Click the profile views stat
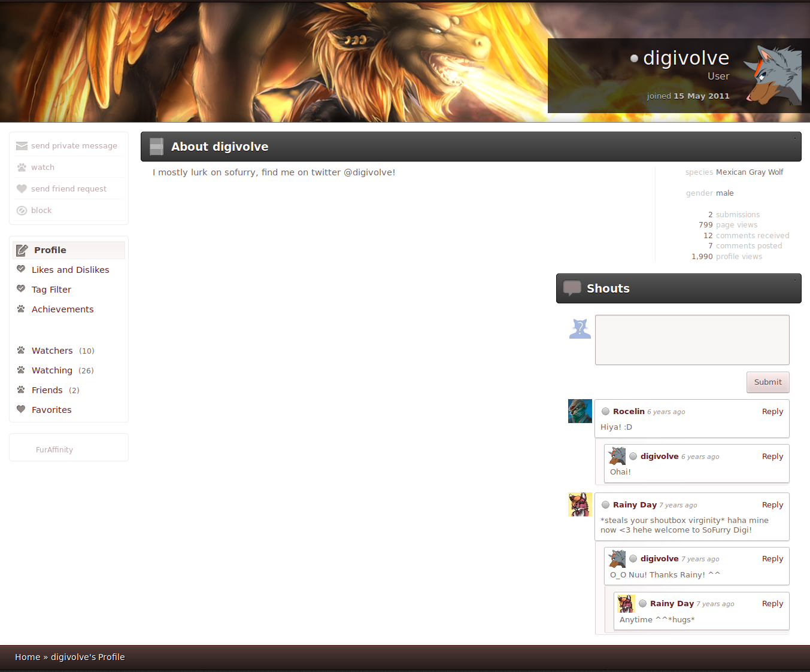Image resolution: width=810 pixels, height=672 pixels. [739, 257]
